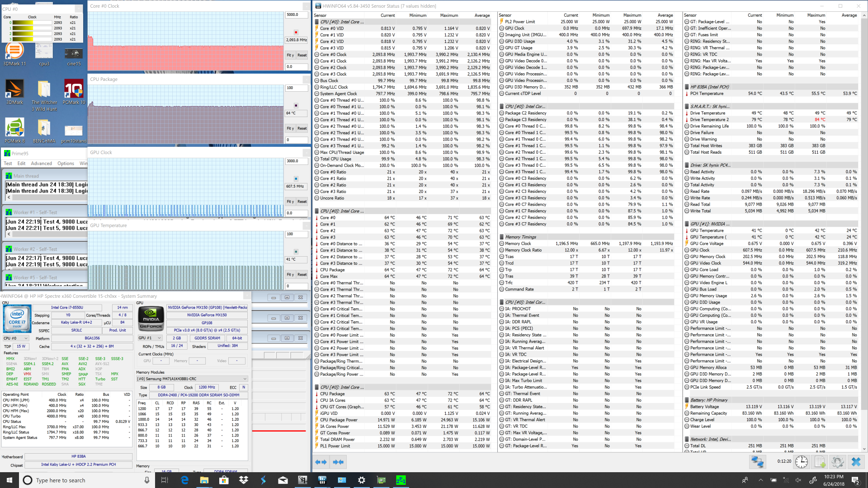868x488 pixels.
Task: Open the Action Center notifications icon
Action: coord(855,480)
